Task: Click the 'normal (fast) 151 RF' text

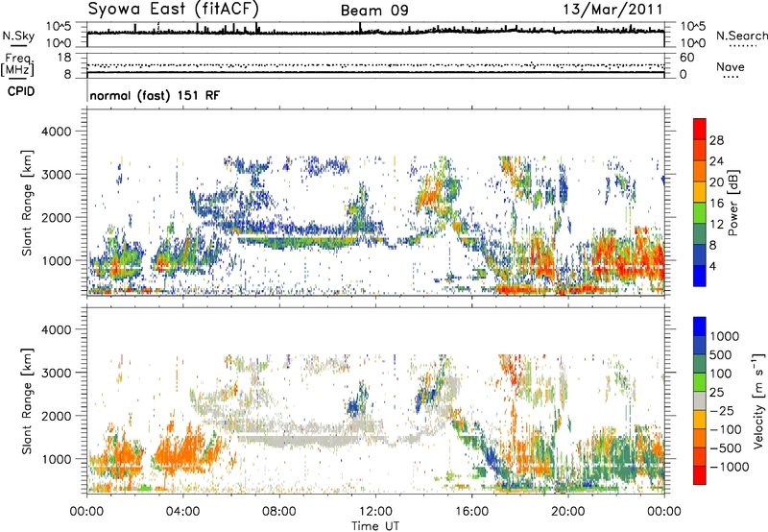Action: [155, 95]
